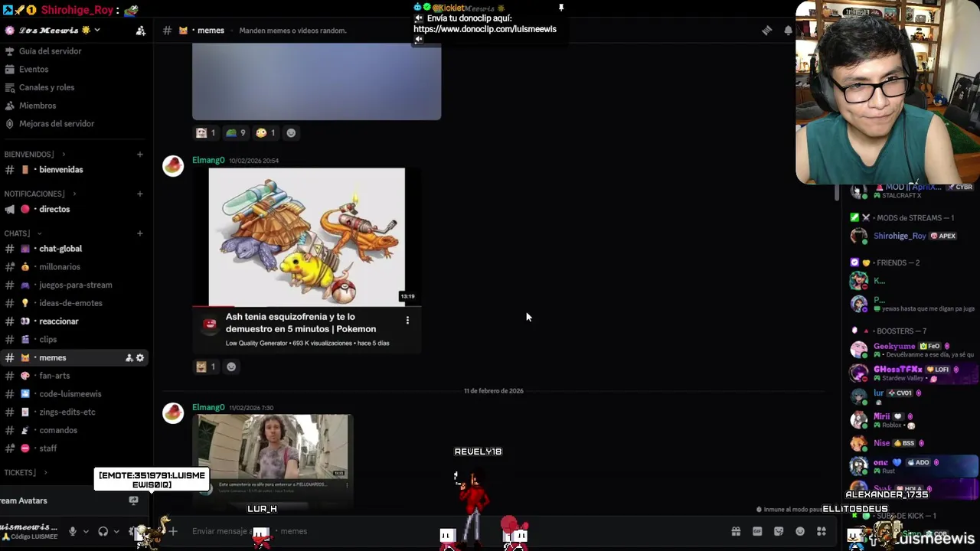980x551 pixels.
Task: Collapse the CHATS category
Action: 22,233
